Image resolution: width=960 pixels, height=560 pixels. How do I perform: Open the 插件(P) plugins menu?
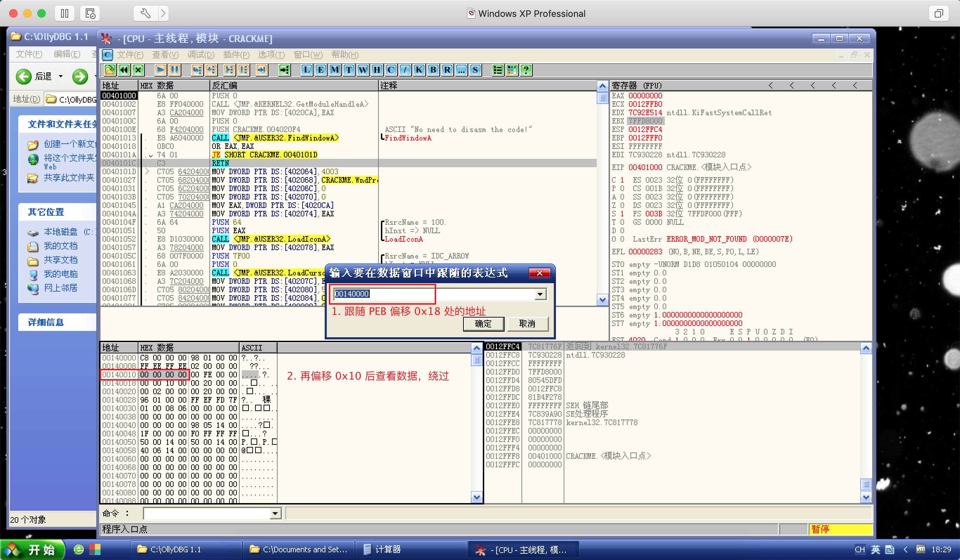pyautogui.click(x=236, y=55)
